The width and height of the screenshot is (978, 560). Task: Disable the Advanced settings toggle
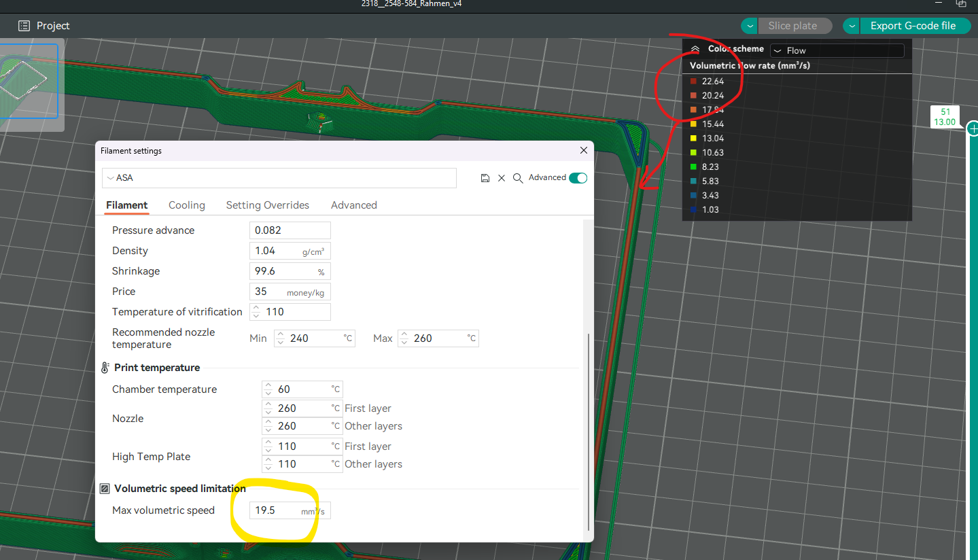577,177
